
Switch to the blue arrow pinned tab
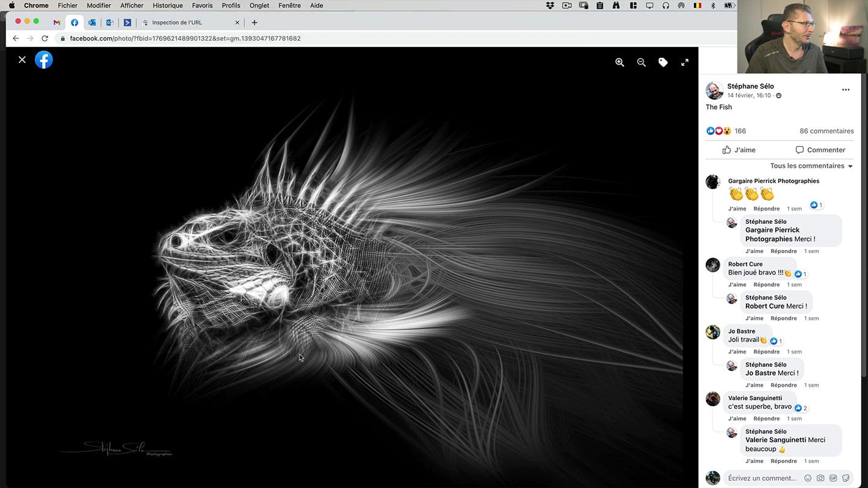127,23
